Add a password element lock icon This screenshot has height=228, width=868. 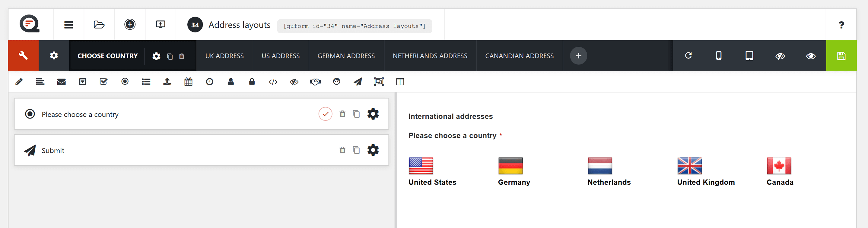(x=252, y=81)
